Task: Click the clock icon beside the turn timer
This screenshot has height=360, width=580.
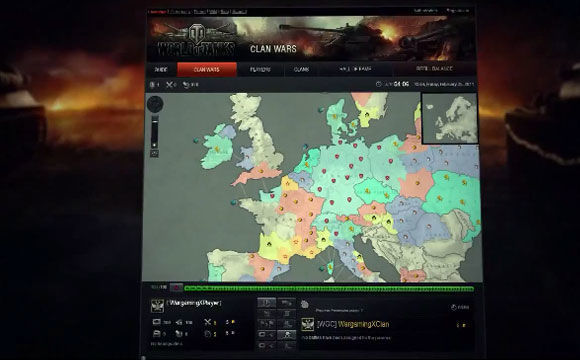Action: 378,84
